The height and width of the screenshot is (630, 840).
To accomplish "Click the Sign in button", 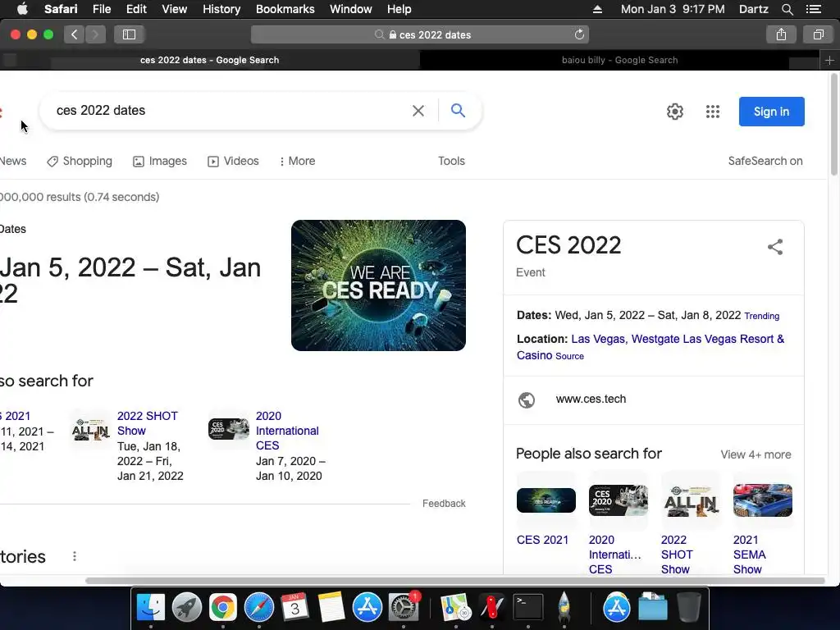I will coord(771,112).
